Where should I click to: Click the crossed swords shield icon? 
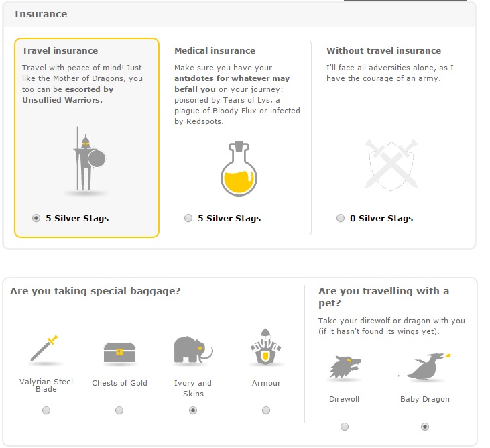[x=391, y=165]
